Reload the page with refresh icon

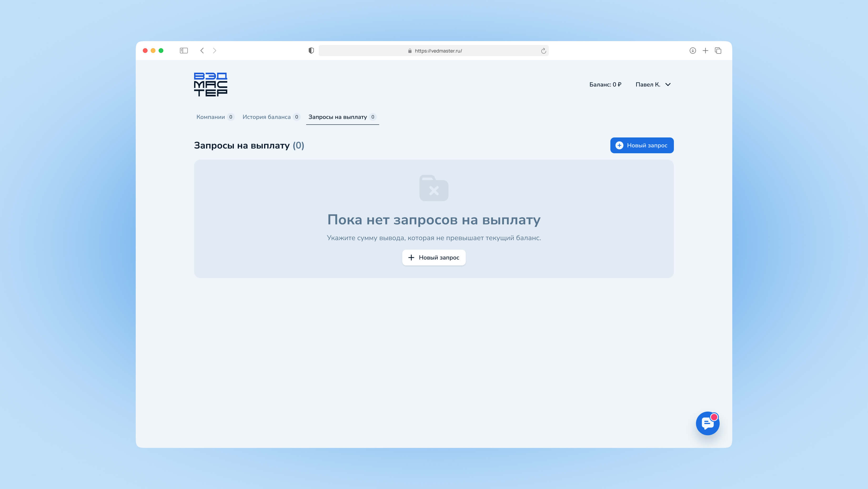pos(543,51)
